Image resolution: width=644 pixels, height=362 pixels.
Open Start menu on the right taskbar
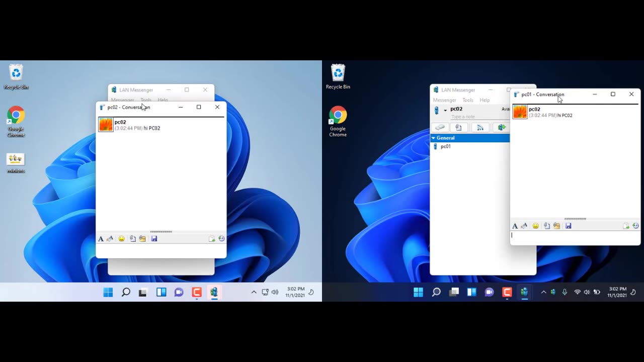418,292
